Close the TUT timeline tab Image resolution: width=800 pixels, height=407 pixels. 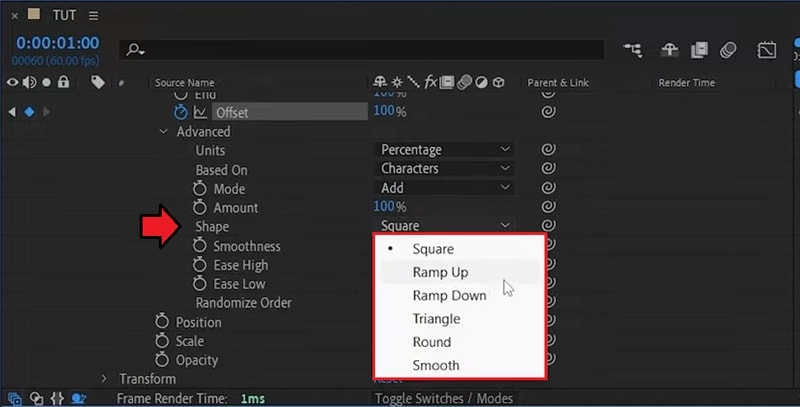14,16
